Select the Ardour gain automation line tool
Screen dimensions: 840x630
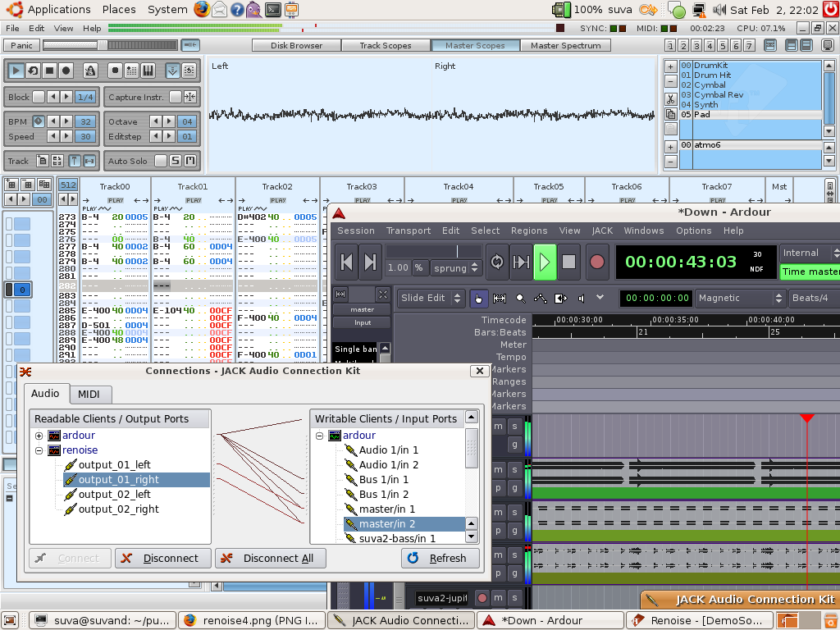click(541, 299)
